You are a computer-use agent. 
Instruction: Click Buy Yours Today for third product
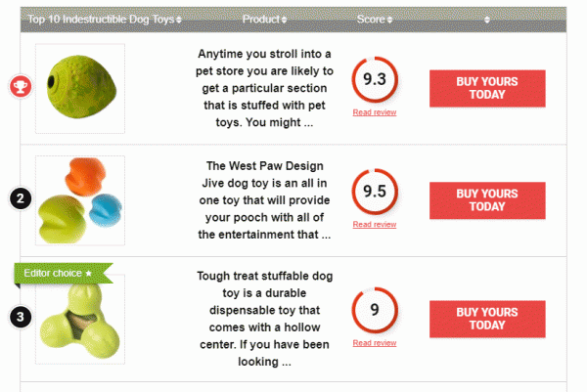[486, 319]
